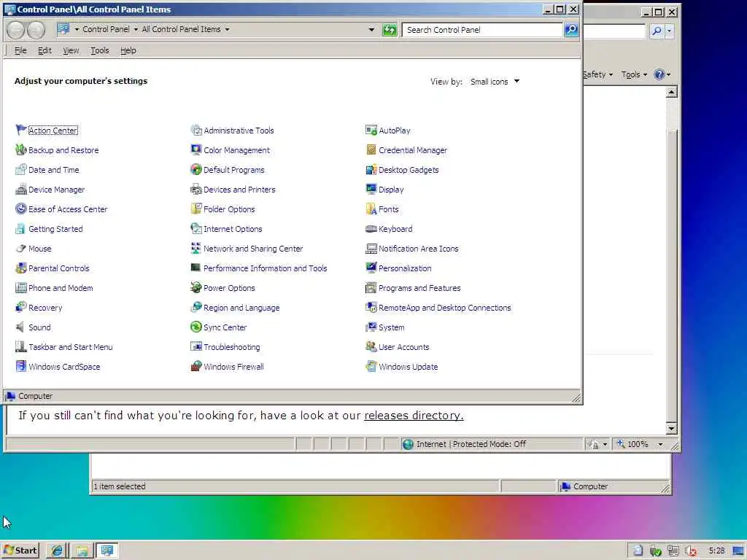Open the Keyboard icon
Viewport: 747px width, 560px height.
pyautogui.click(x=371, y=228)
